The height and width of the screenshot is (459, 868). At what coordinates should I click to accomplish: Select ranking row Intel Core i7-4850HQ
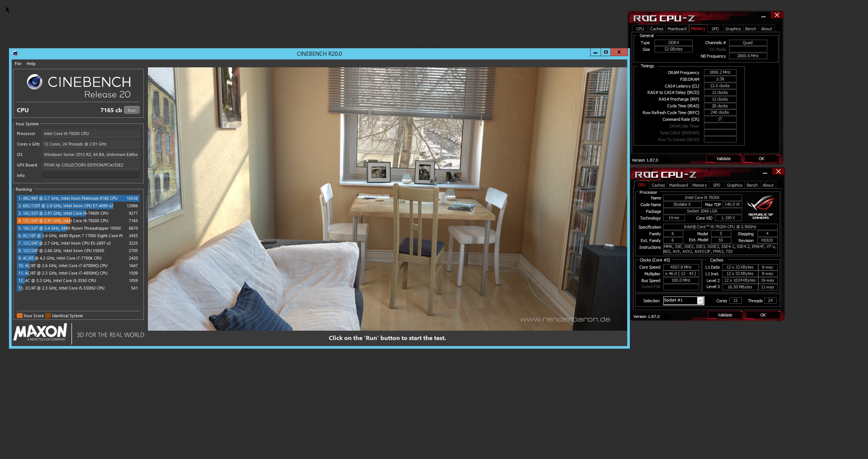(78, 273)
